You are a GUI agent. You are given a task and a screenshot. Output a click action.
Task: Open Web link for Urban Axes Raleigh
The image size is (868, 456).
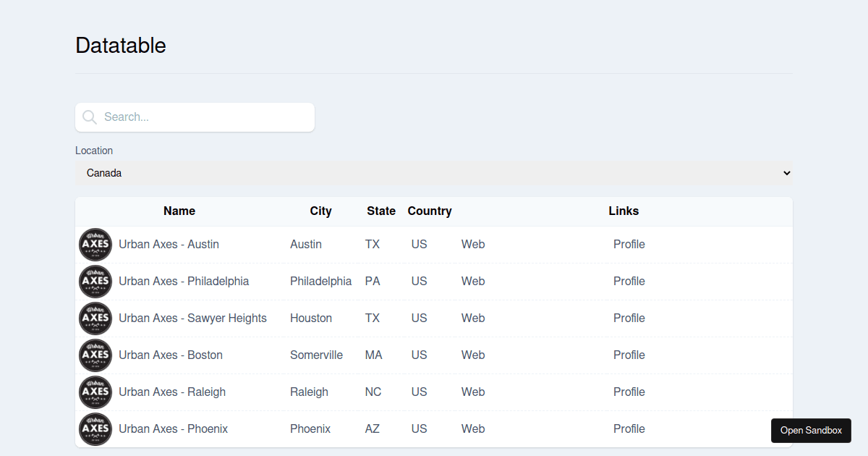click(x=473, y=392)
